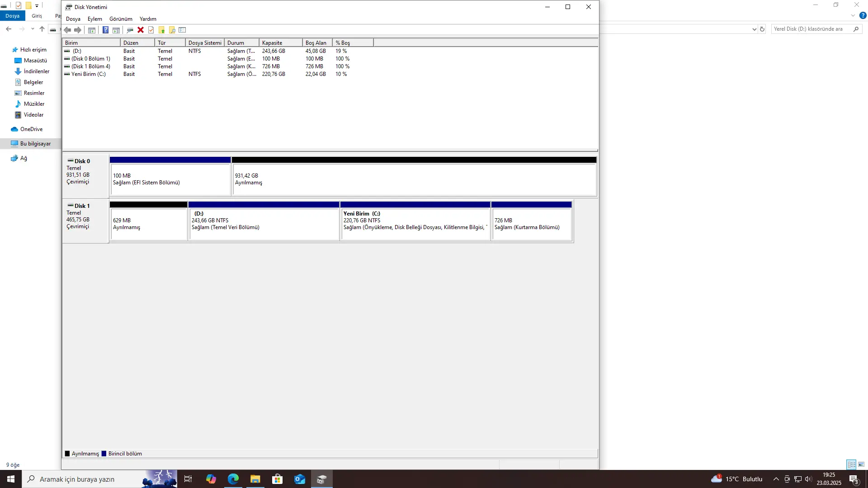Select the Disk 1 label box

pos(86,221)
